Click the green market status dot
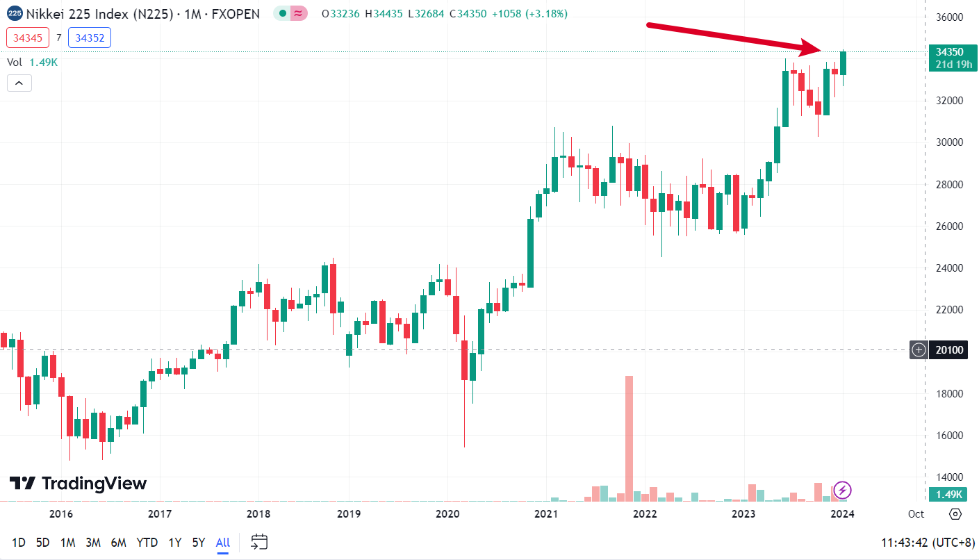This screenshot has width=979, height=560. tap(283, 13)
